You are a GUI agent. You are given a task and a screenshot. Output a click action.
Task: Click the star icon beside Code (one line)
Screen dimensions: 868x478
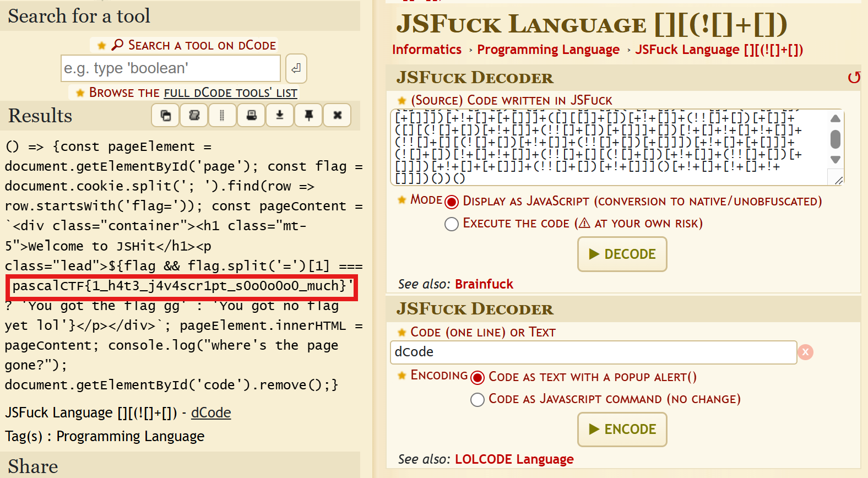click(x=402, y=332)
